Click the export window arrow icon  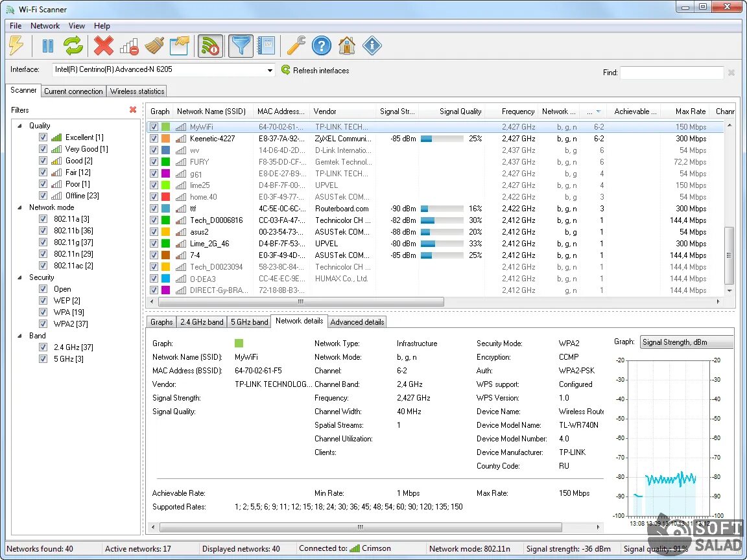coord(180,46)
